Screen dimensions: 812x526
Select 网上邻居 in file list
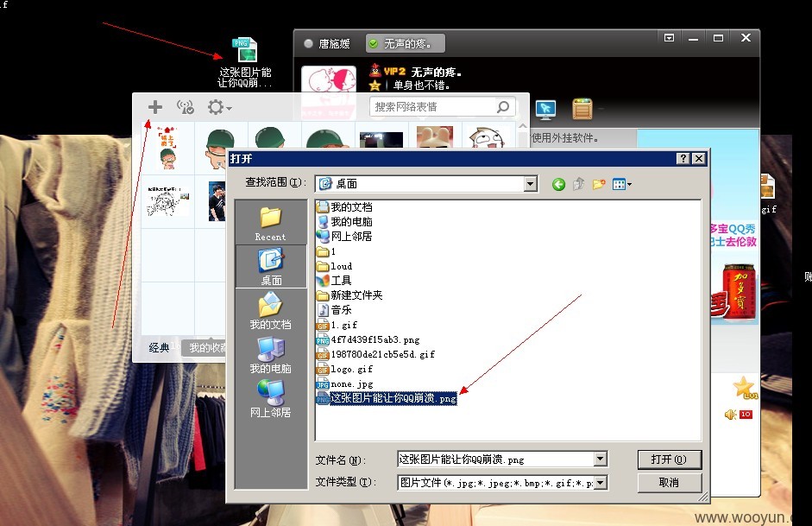tap(345, 237)
